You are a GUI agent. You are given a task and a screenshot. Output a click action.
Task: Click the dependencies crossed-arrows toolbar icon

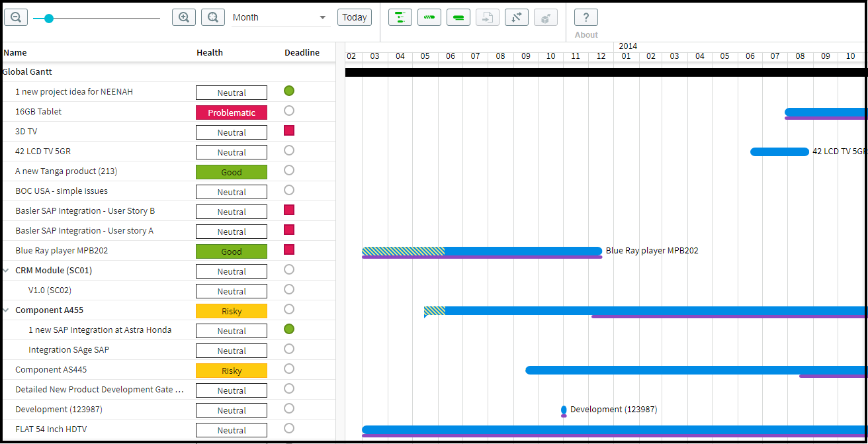[516, 17]
